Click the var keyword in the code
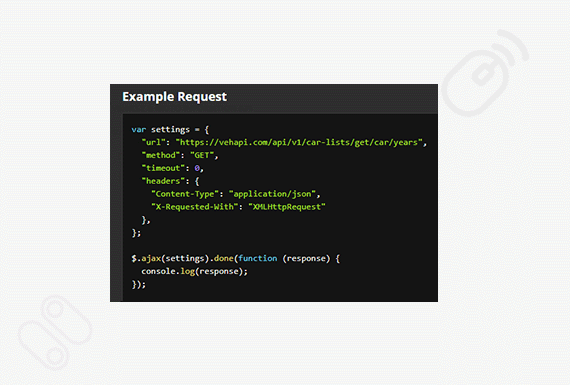The height and width of the screenshot is (385, 570). pyautogui.click(x=139, y=129)
